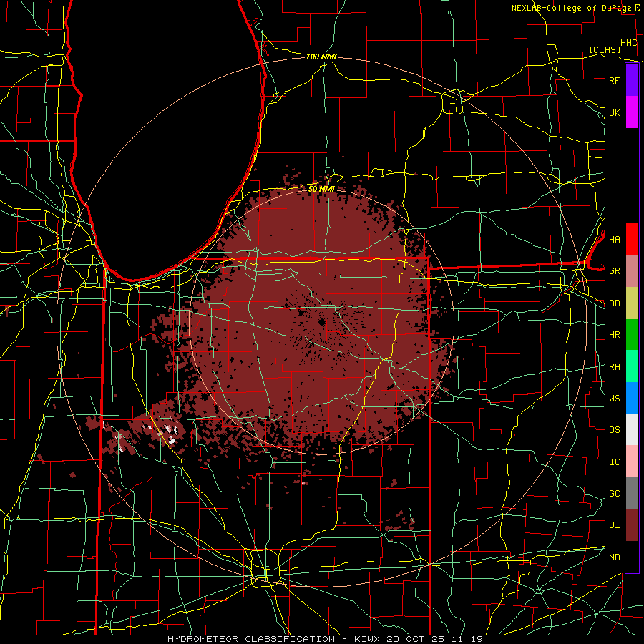The width and height of the screenshot is (644, 644).
Task: Click the ND legend label
Action: click(x=614, y=557)
